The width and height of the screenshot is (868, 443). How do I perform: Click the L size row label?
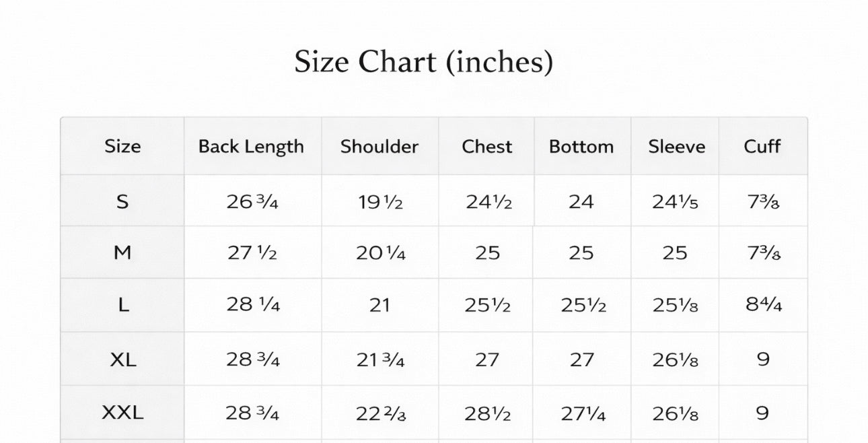pos(122,306)
